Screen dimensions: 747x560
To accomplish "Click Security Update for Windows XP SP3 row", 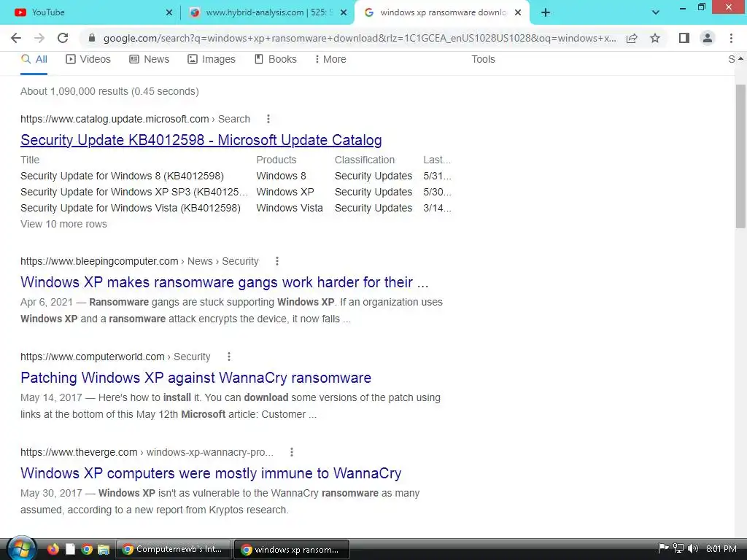I will coord(236,192).
